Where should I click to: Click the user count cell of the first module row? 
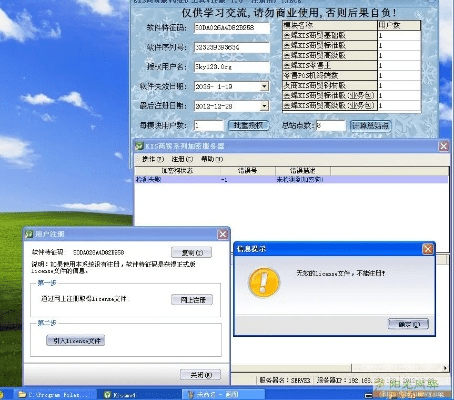tap(399, 35)
